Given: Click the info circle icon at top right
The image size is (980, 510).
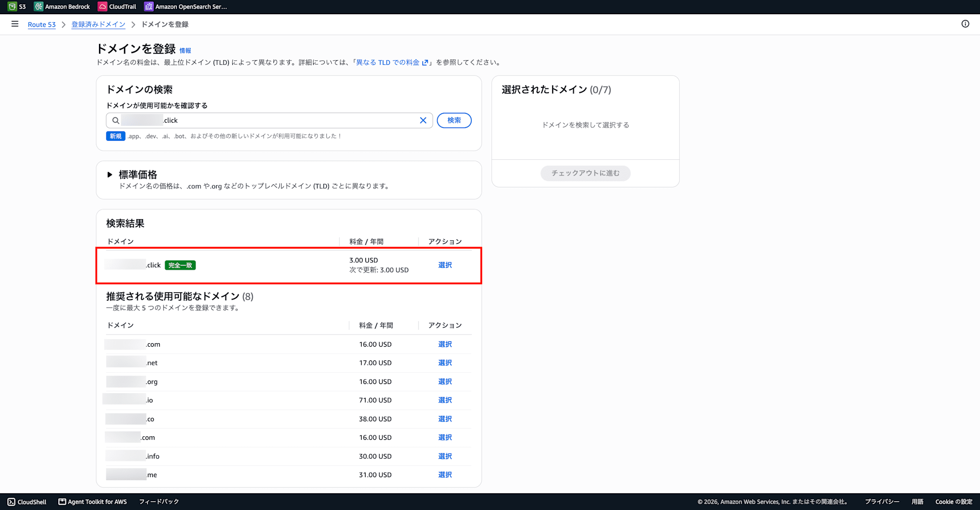Looking at the screenshot, I should (965, 24).
